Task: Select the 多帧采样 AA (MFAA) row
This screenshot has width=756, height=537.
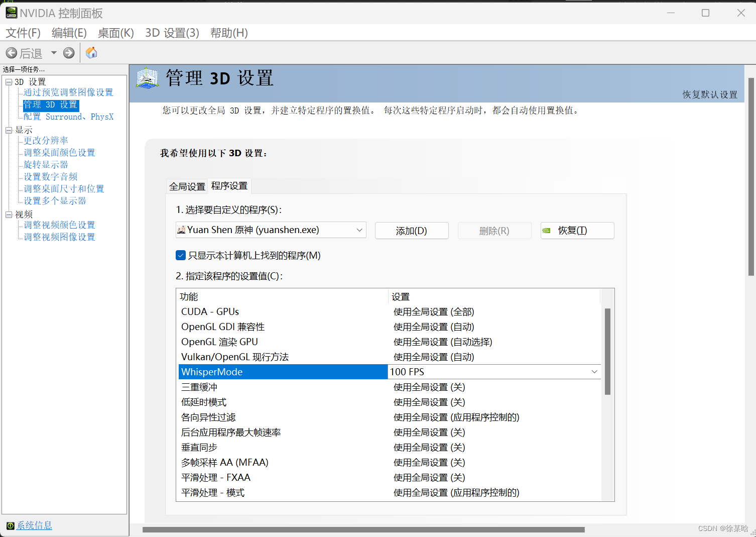Action: pyautogui.click(x=390, y=463)
